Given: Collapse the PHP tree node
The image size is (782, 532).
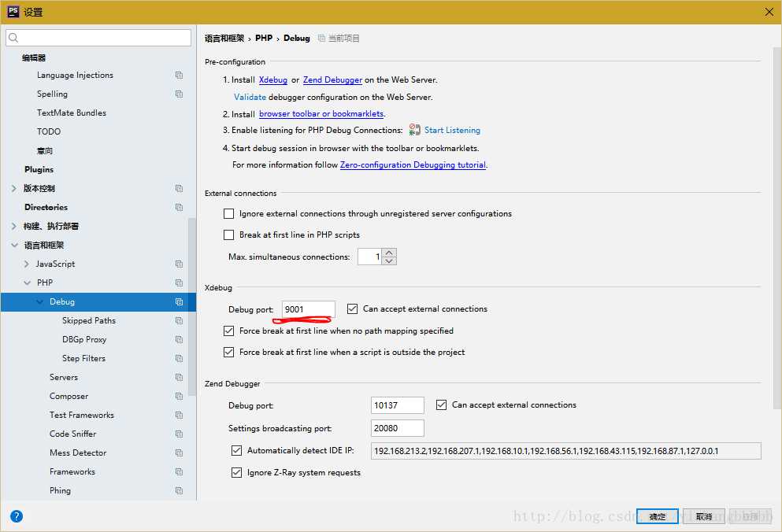Looking at the screenshot, I should tap(27, 283).
